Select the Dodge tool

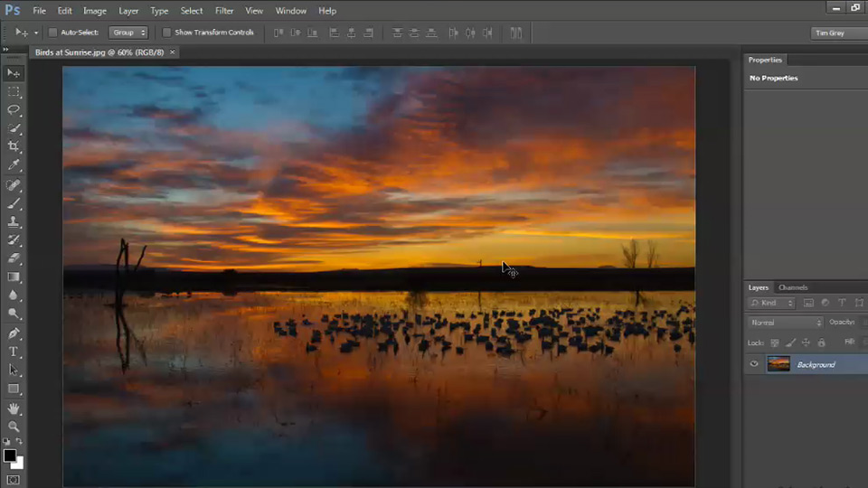click(x=14, y=314)
